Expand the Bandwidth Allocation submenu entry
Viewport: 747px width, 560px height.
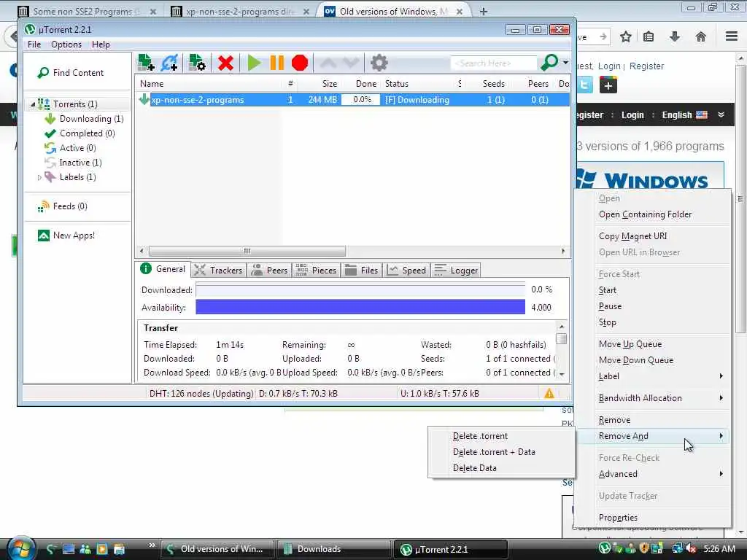pyautogui.click(x=653, y=398)
